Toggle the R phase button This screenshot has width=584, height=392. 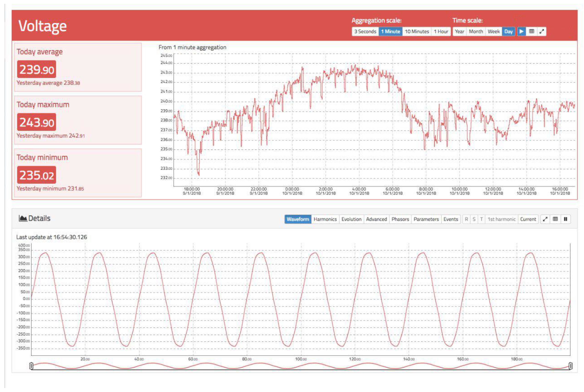point(466,219)
